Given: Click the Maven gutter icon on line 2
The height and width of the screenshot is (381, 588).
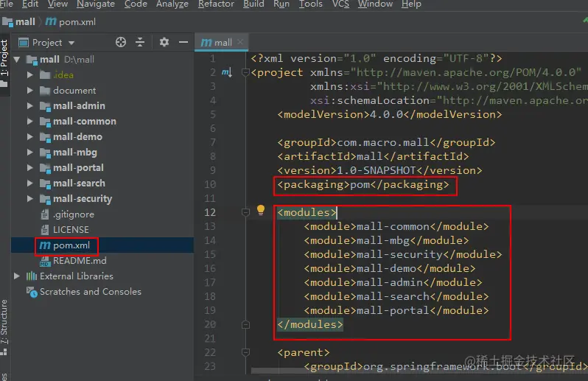Looking at the screenshot, I should click(x=227, y=72).
